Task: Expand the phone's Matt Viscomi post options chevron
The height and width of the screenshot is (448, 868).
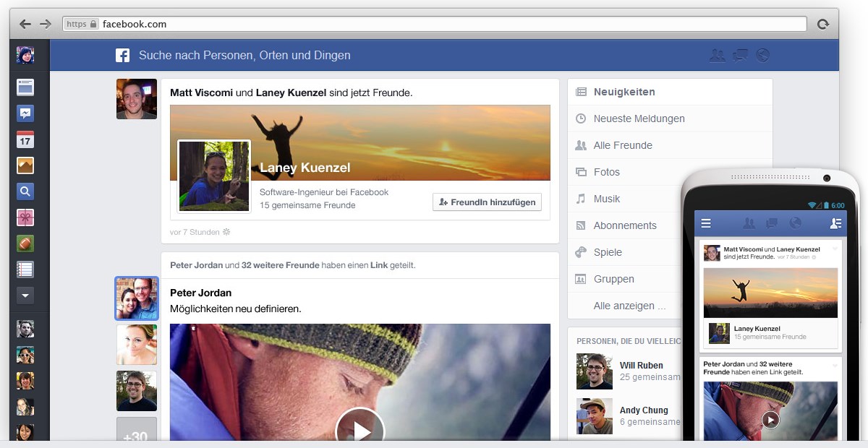Action: click(835, 249)
